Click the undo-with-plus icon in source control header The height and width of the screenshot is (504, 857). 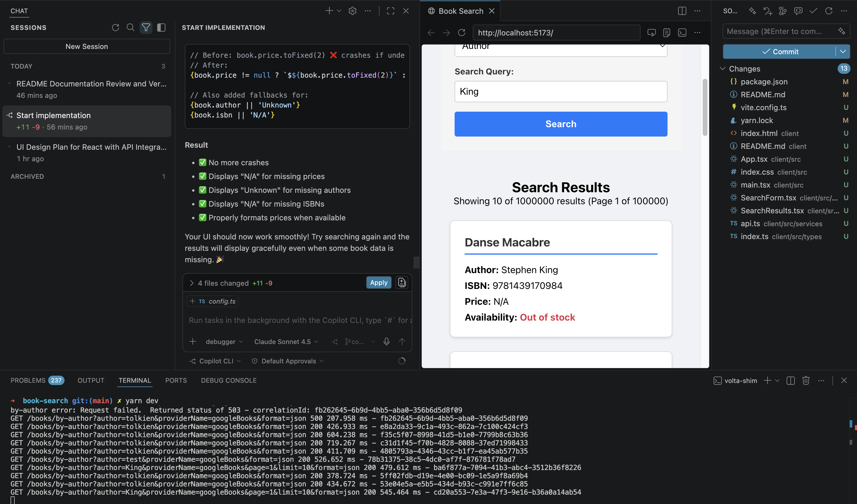click(x=768, y=11)
